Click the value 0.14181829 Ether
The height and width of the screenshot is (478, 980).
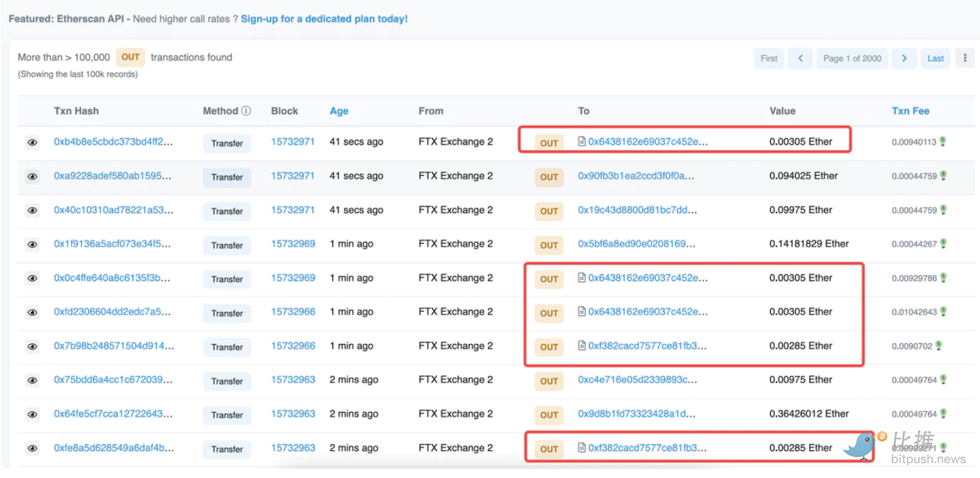[x=809, y=244]
